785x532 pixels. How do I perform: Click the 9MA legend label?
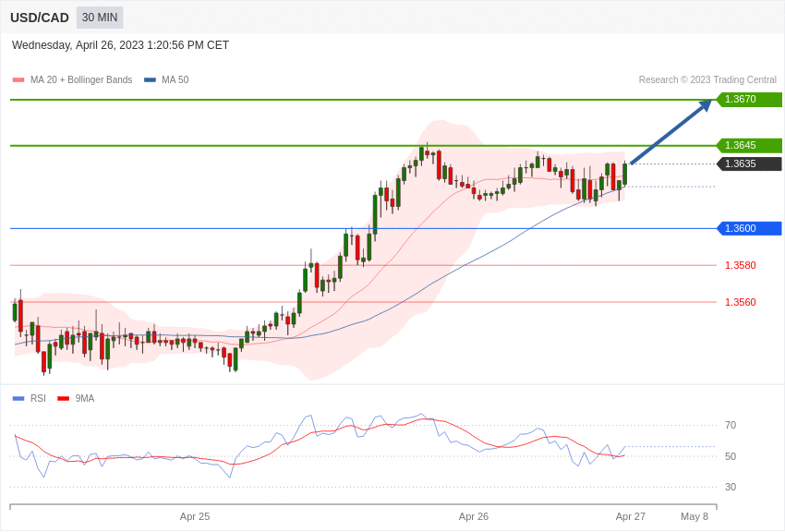tap(85, 398)
